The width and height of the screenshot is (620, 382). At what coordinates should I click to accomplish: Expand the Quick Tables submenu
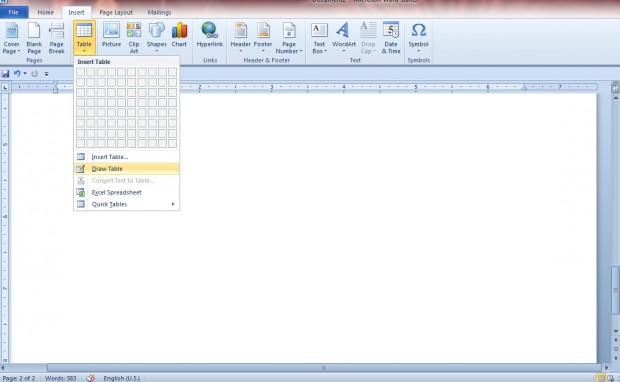click(127, 204)
